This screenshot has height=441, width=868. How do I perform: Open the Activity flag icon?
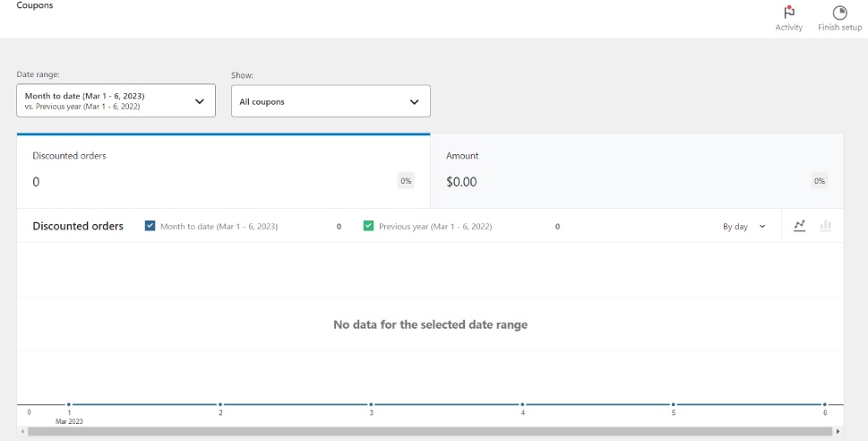click(x=789, y=13)
